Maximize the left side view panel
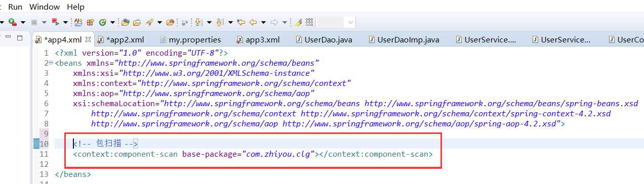 pyautogui.click(x=20, y=38)
